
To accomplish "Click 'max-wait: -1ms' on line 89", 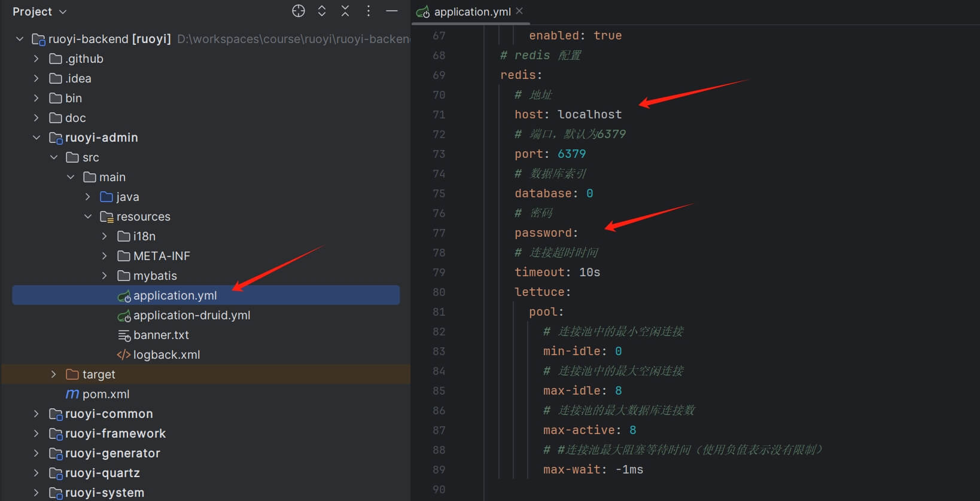I will [x=593, y=469].
